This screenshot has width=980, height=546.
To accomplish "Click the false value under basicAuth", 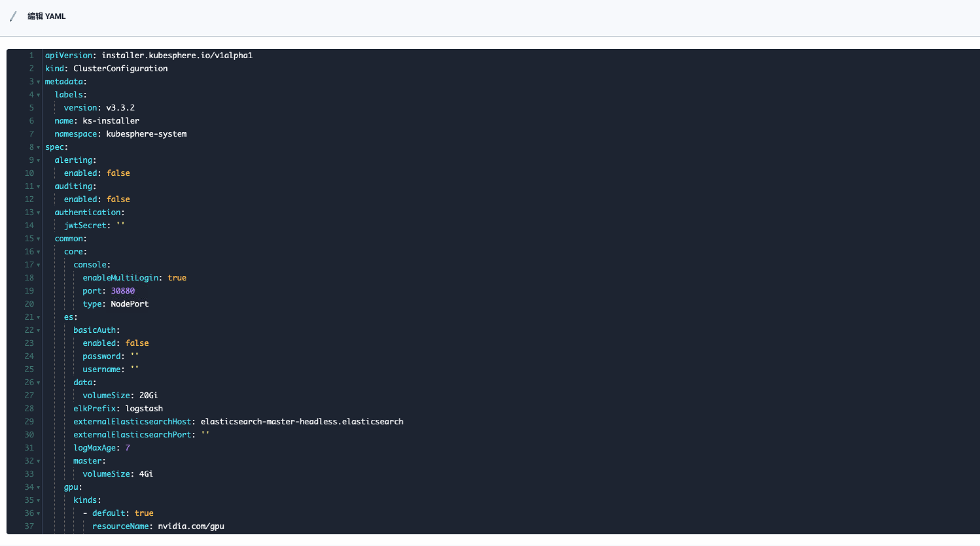I will 137,343.
